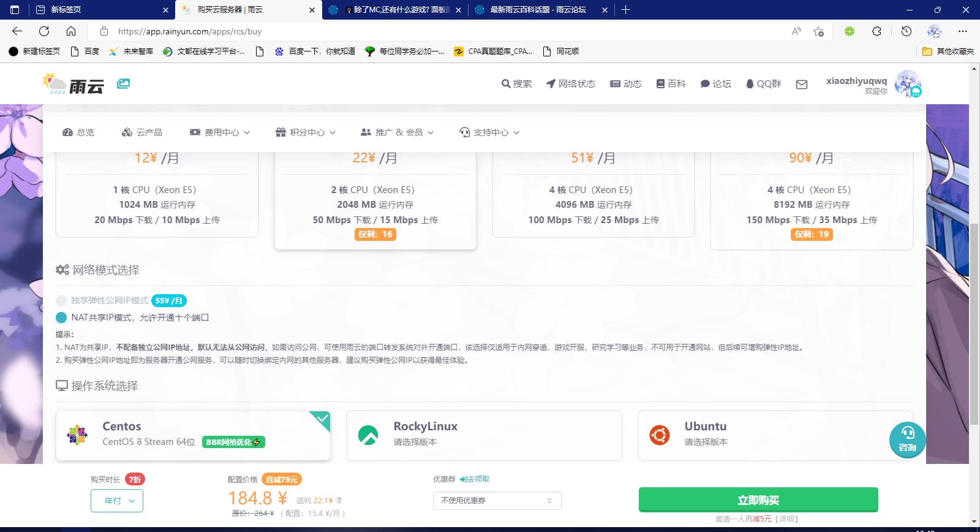Open 其他收藏夹 bookmarks folder
The image size is (980, 532).
(x=948, y=51)
